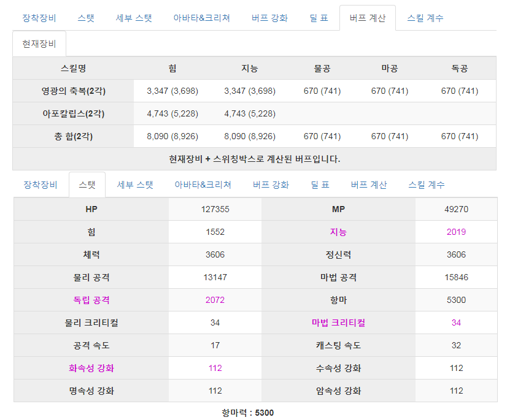526x420 pixels.
Task: Click the 독공 column header
Action: [460, 69]
